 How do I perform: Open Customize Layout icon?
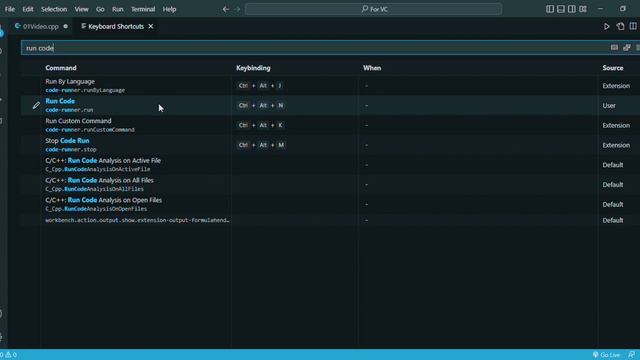pyautogui.click(x=583, y=9)
